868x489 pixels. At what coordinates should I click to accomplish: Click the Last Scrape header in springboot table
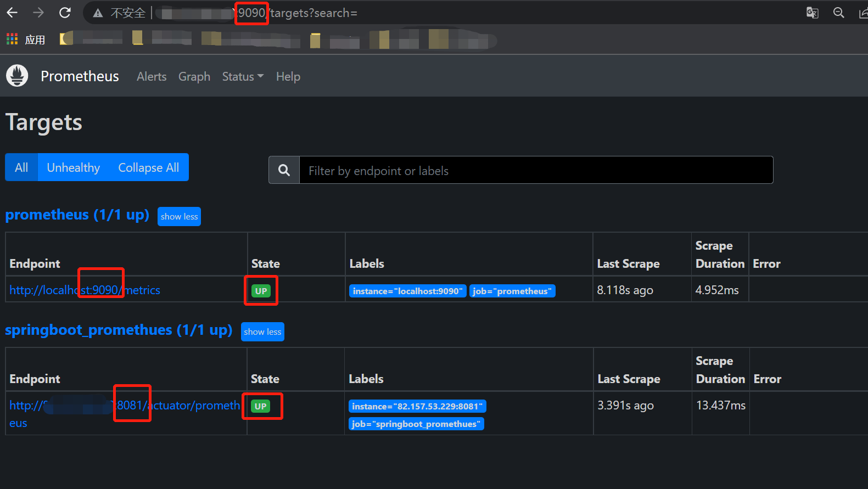tap(629, 379)
